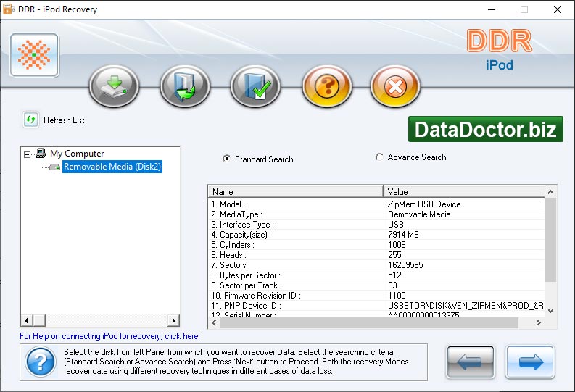Click the Name column header
The image size is (575, 392).
pyautogui.click(x=295, y=192)
